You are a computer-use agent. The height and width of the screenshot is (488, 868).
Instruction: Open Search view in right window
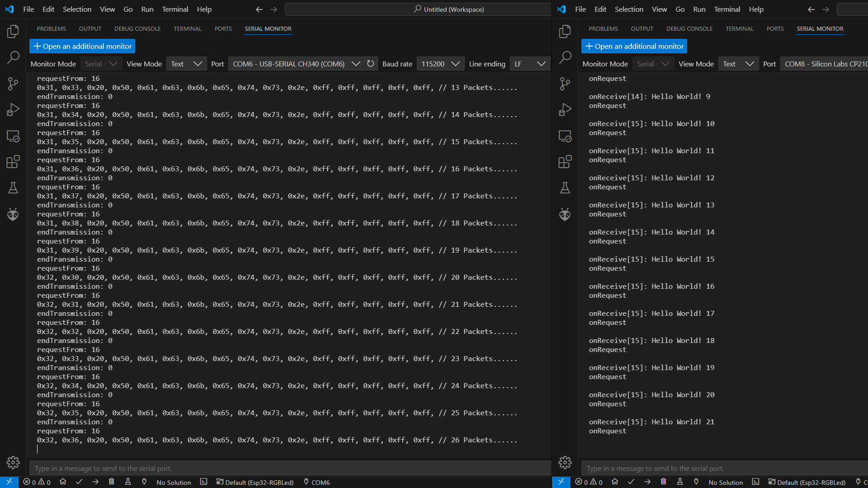point(565,57)
